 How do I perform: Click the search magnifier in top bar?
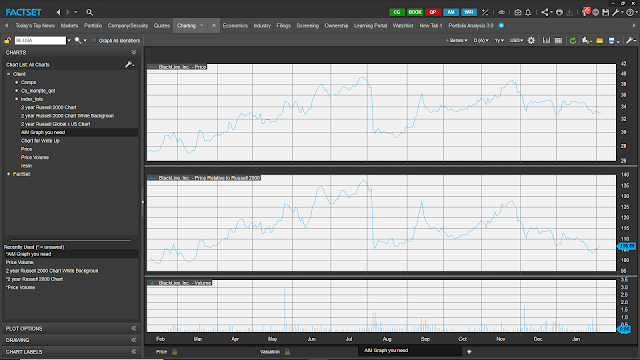89,12
